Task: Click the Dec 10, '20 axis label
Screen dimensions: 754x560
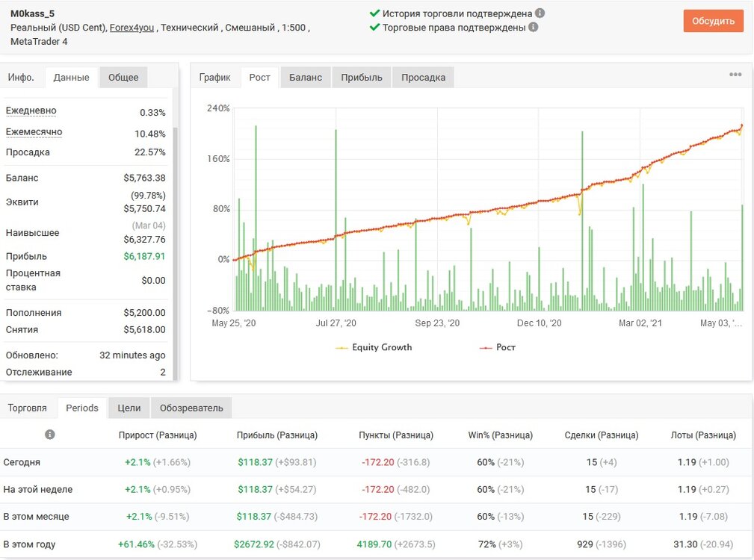Action: pos(539,323)
